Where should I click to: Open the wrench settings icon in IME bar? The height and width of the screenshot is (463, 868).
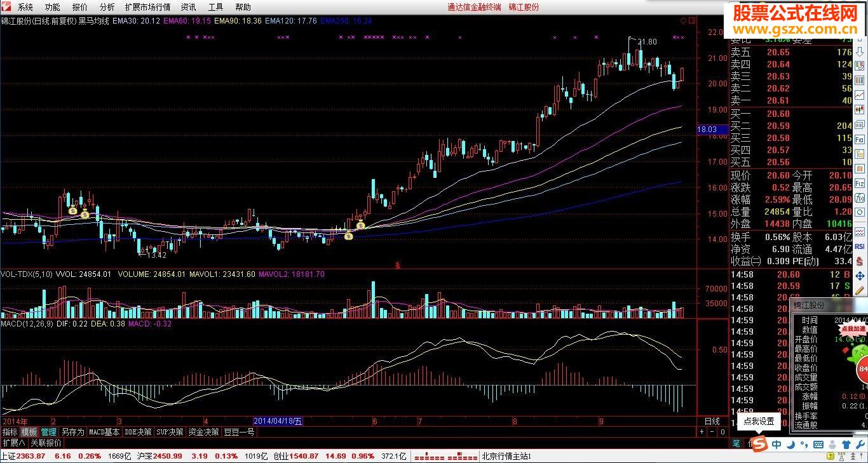pyautogui.click(x=860, y=444)
